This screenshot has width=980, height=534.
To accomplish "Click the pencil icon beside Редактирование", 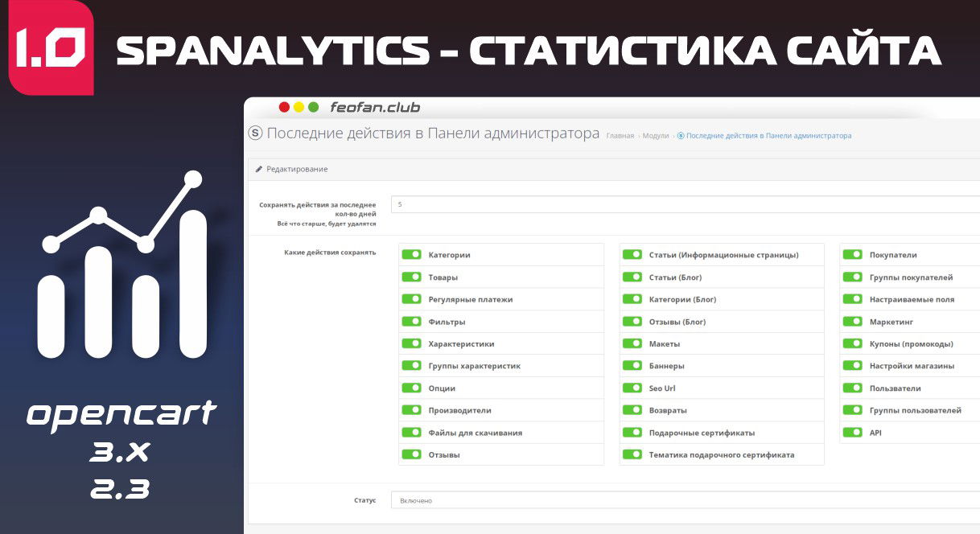I will pos(259,170).
